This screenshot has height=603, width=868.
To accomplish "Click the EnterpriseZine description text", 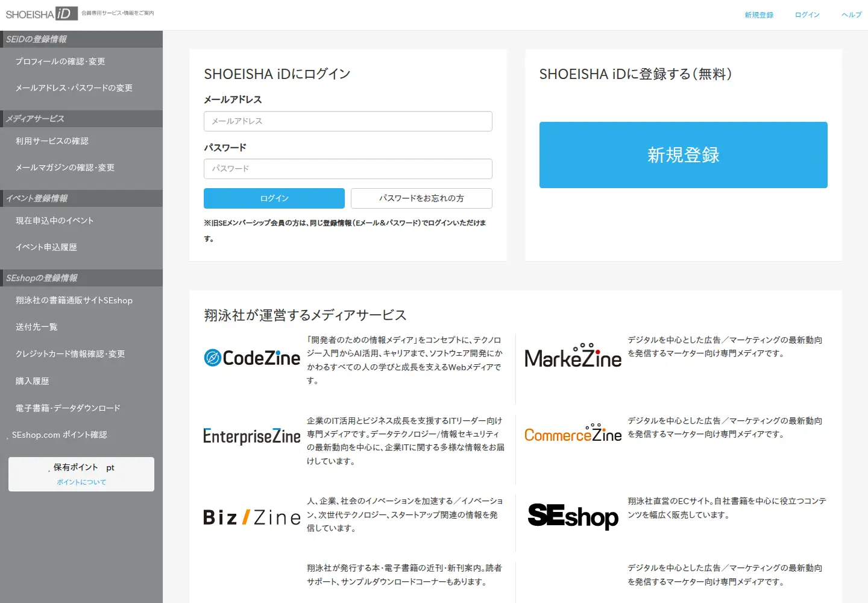I will coord(406,441).
